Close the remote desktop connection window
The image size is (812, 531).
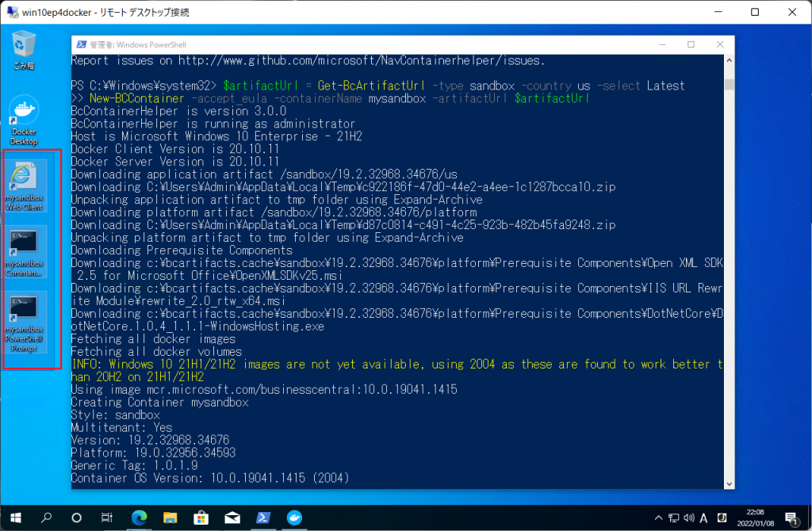coord(792,12)
